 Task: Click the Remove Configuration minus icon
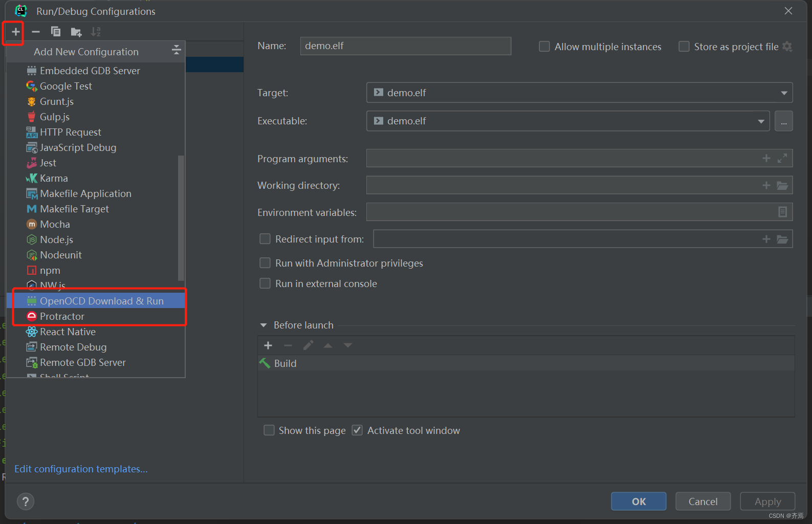click(x=36, y=32)
